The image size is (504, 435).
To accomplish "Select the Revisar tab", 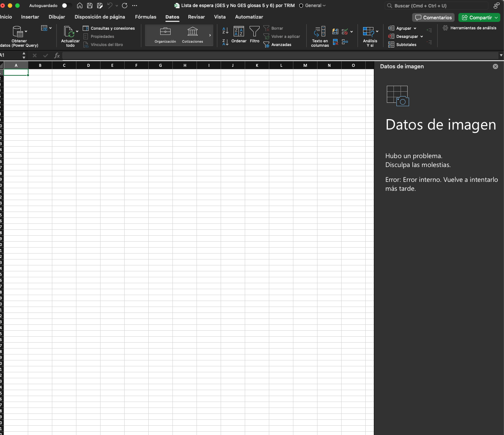I will pyautogui.click(x=196, y=17).
